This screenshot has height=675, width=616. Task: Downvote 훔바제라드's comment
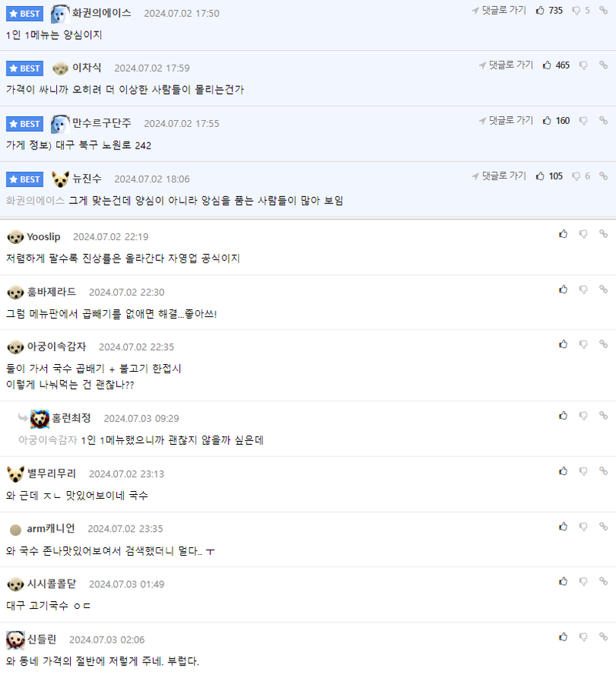pos(583,289)
